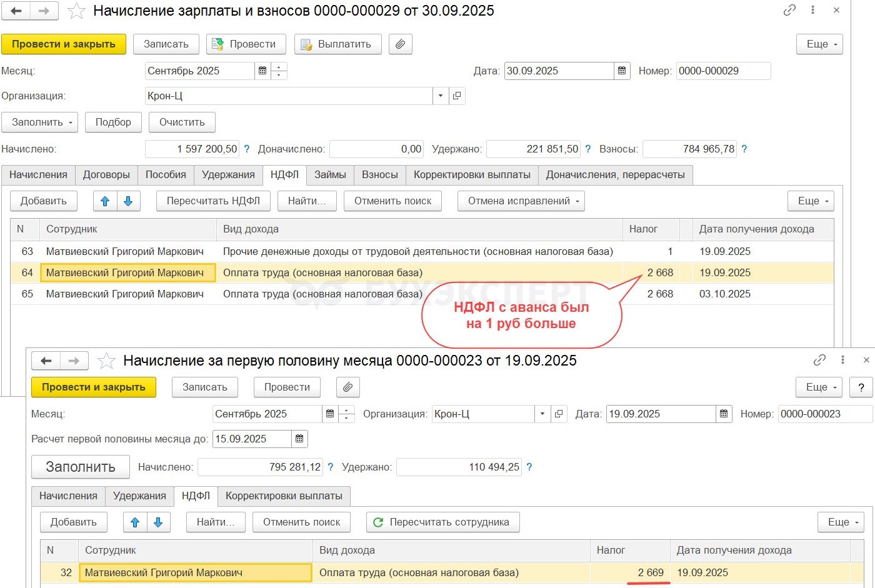Screen dimensions: 875x588
Task: Select row 65 dated 03.10.2025
Action: tap(422, 294)
